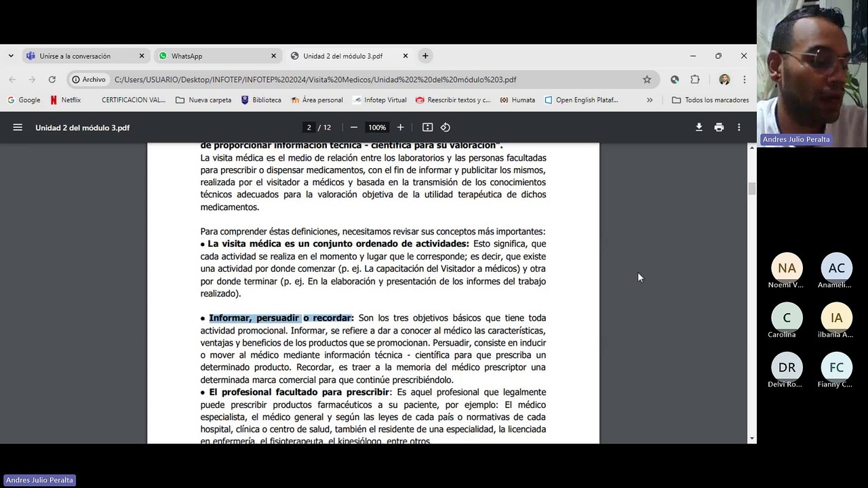This screenshot has width=868, height=488.
Task: Open the PDF viewer sidebar menu icon
Action: (x=18, y=127)
